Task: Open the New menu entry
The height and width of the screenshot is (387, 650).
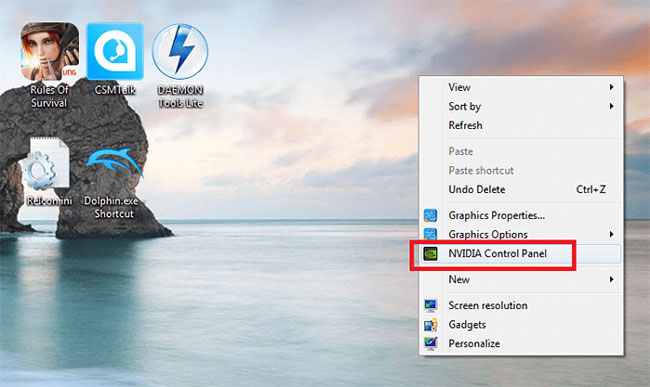Action: tap(521, 279)
